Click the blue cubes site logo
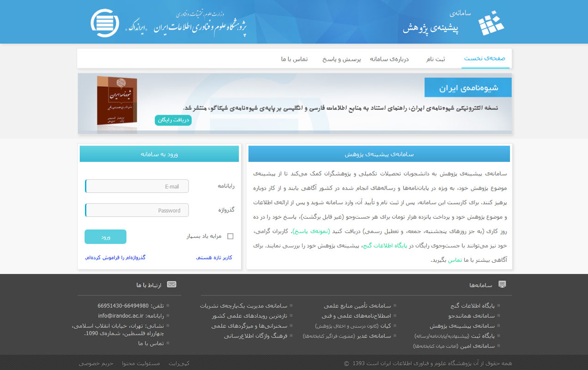 (491, 23)
